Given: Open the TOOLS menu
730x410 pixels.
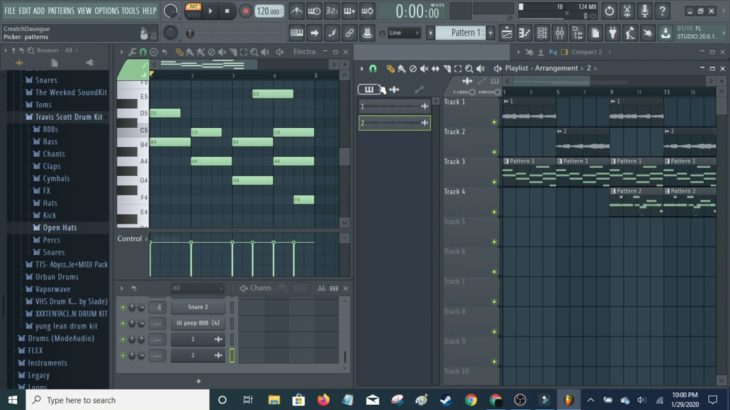Looking at the screenshot, I should pos(131,10).
